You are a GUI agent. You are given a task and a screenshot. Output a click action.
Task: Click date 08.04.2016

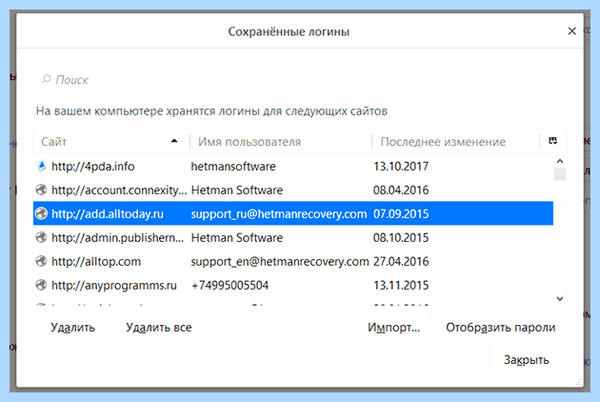point(401,190)
